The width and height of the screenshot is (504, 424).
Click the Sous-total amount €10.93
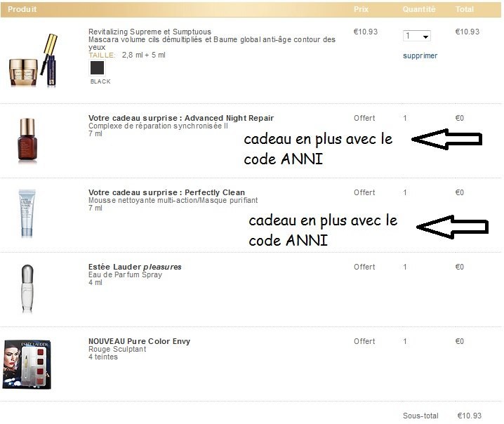[470, 416]
